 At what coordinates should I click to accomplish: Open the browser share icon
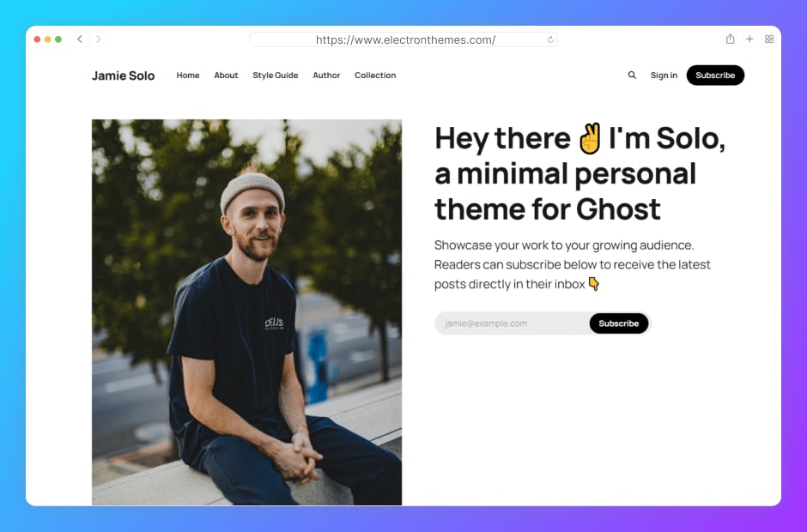pos(730,39)
